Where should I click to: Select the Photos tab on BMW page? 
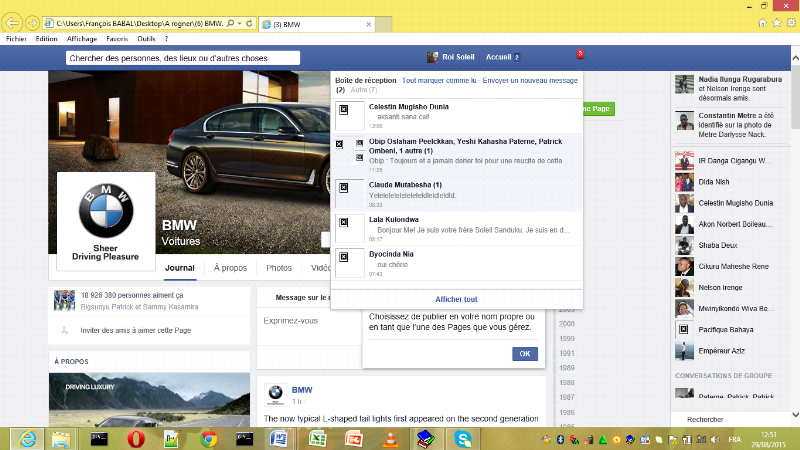pyautogui.click(x=279, y=268)
